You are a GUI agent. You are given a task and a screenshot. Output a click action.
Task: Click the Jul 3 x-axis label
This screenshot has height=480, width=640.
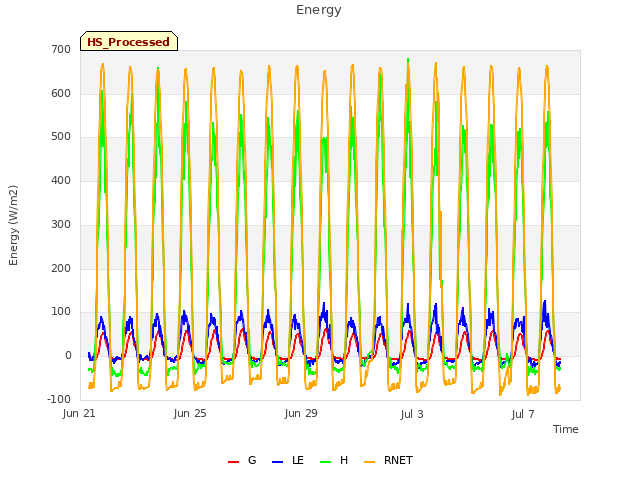(x=412, y=414)
